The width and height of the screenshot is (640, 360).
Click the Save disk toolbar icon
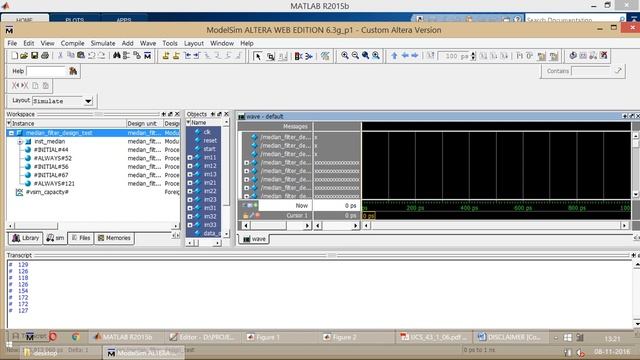tap(35, 56)
